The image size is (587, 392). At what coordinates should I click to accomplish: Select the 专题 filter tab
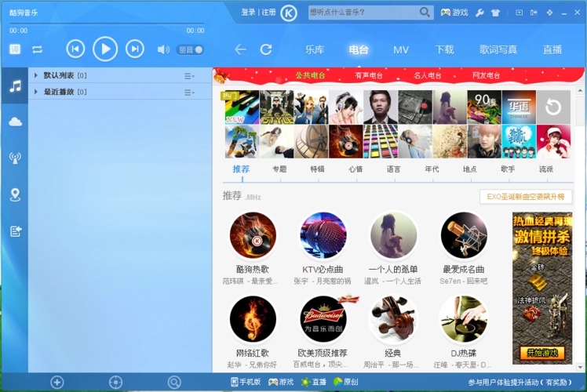tap(279, 169)
